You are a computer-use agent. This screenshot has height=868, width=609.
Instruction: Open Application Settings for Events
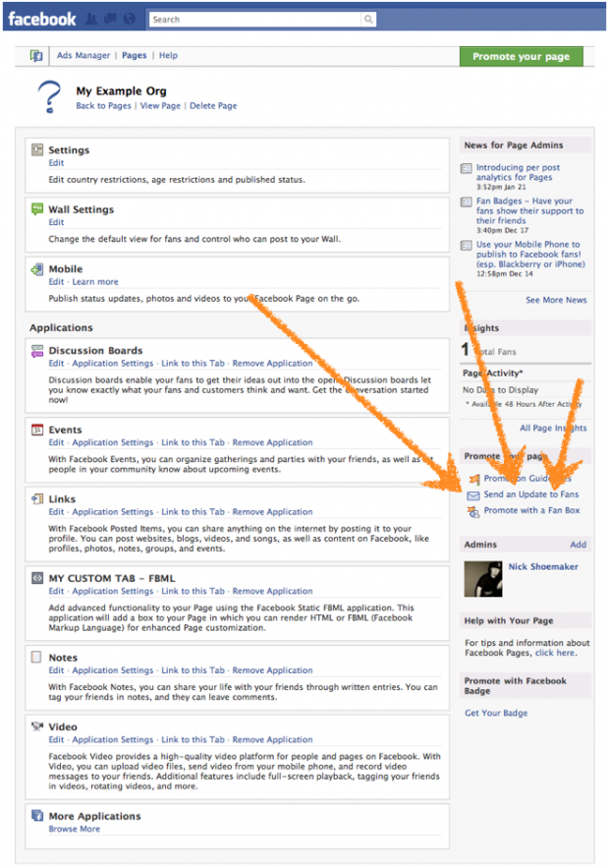click(112, 442)
